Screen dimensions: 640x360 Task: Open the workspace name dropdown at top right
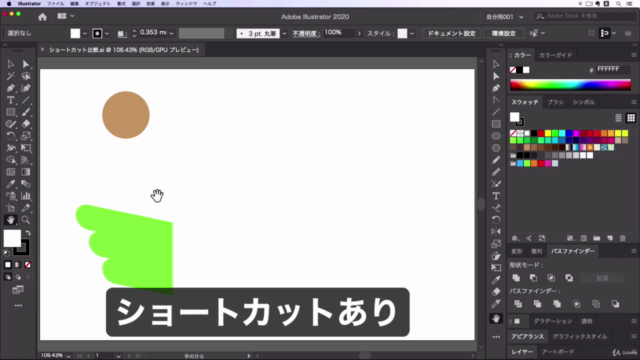coord(504,17)
